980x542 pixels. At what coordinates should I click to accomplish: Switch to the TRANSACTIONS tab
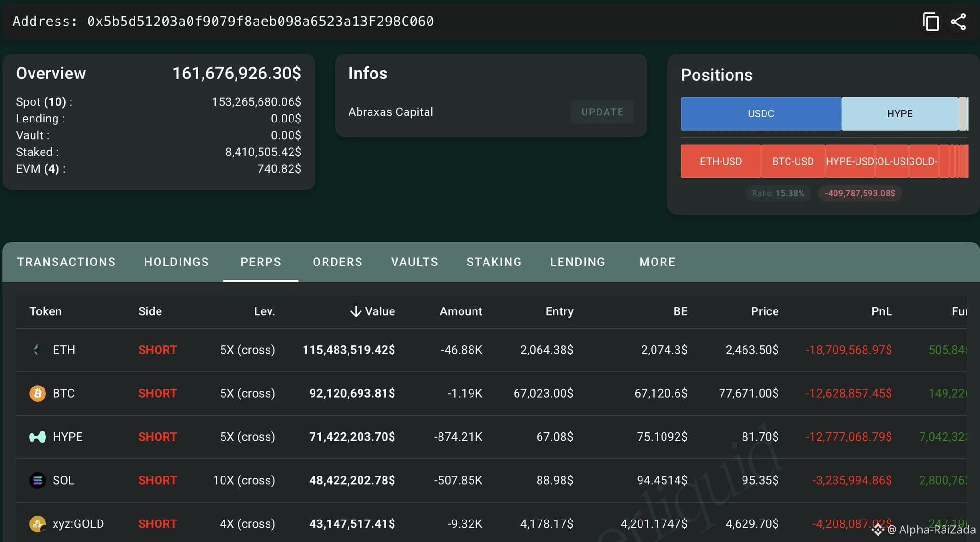tap(67, 262)
